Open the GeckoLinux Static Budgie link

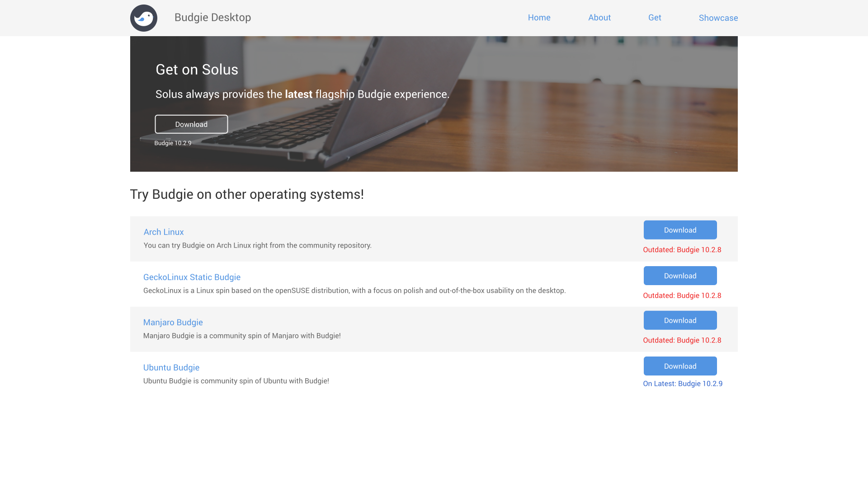coord(192,277)
